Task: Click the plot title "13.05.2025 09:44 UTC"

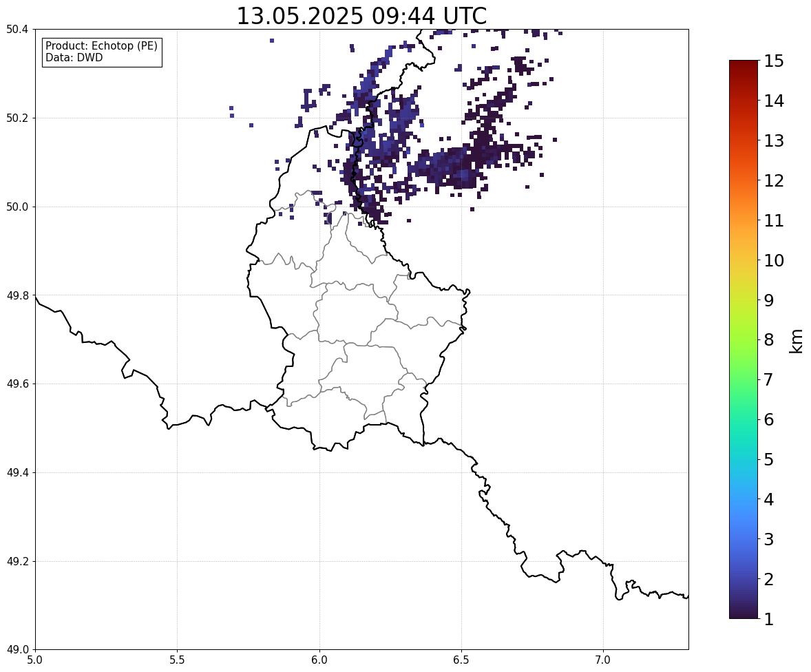Action: [x=361, y=16]
